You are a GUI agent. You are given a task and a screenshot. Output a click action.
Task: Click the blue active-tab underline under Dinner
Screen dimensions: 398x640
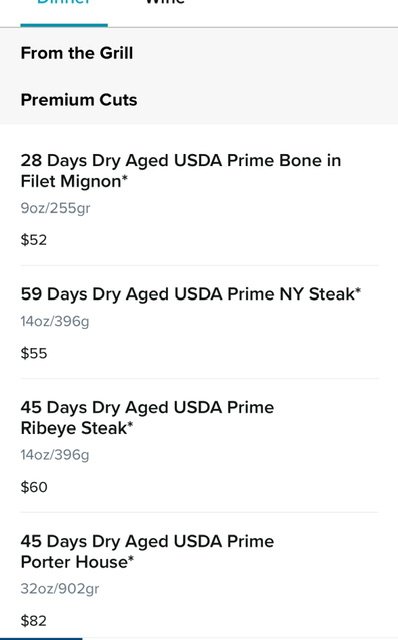64,25
